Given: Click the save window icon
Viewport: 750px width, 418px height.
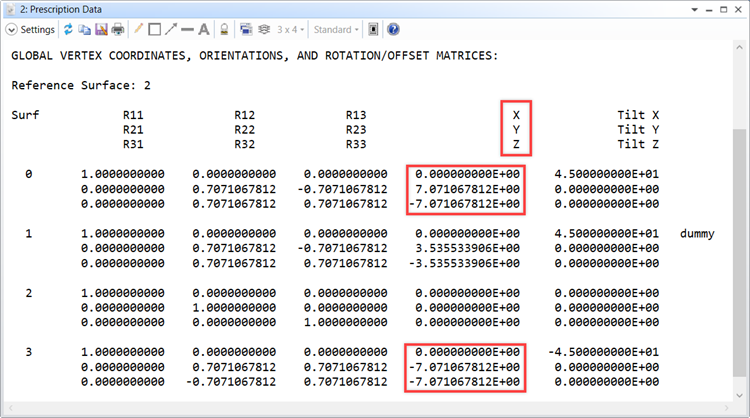Looking at the screenshot, I should pyautogui.click(x=101, y=30).
